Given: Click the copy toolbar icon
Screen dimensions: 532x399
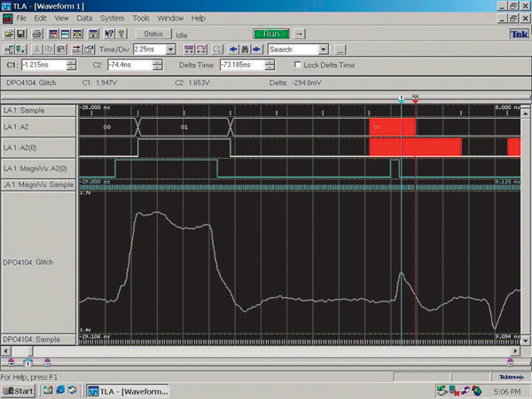Looking at the screenshot, I should 49,50.
